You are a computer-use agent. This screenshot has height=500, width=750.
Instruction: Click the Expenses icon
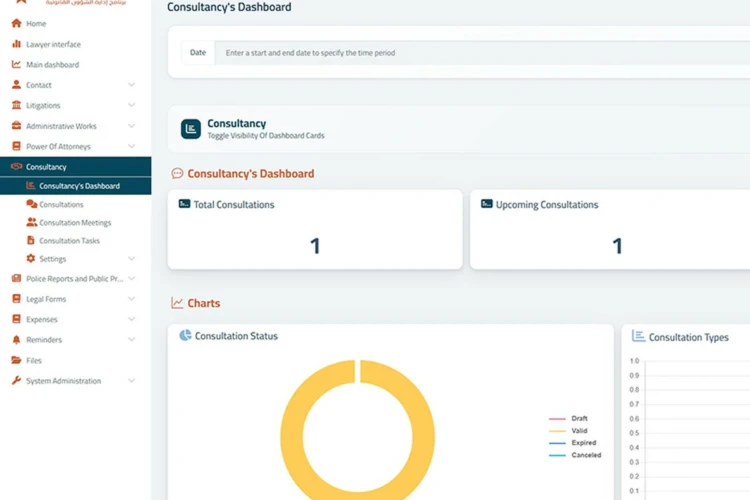[16, 319]
